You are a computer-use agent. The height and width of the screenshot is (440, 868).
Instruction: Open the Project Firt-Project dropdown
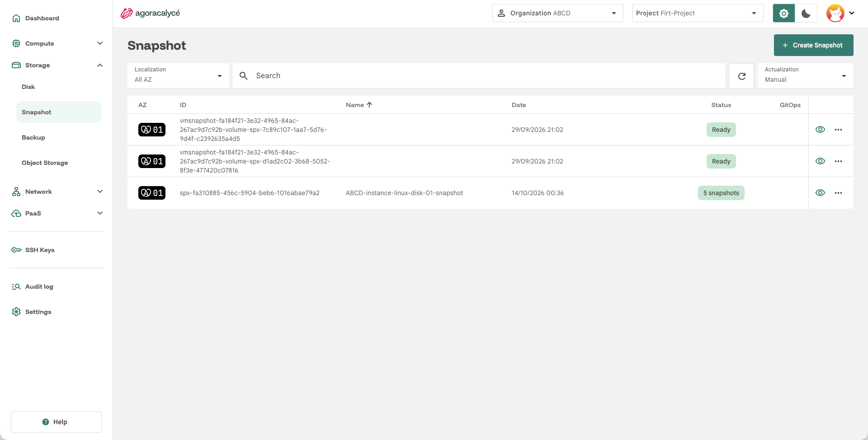(698, 13)
